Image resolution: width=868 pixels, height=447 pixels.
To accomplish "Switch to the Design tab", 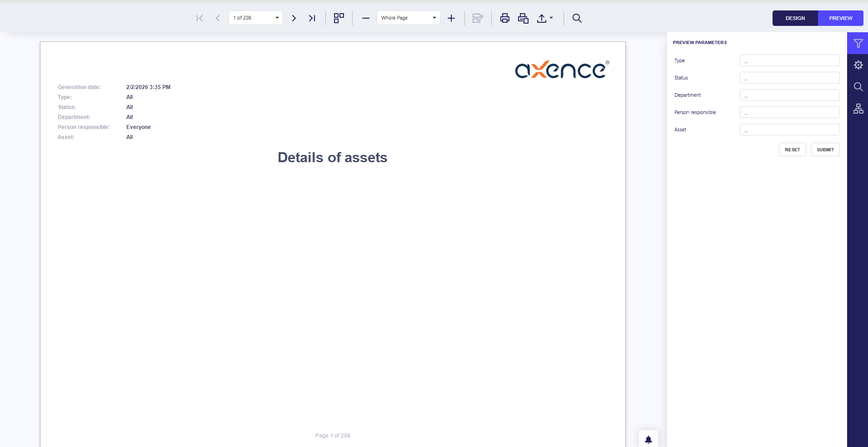I will coord(795,18).
